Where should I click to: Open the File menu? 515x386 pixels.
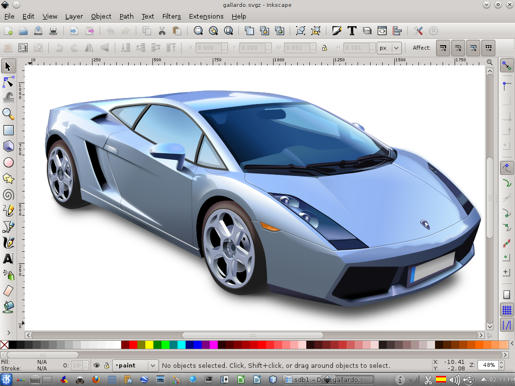(x=9, y=16)
